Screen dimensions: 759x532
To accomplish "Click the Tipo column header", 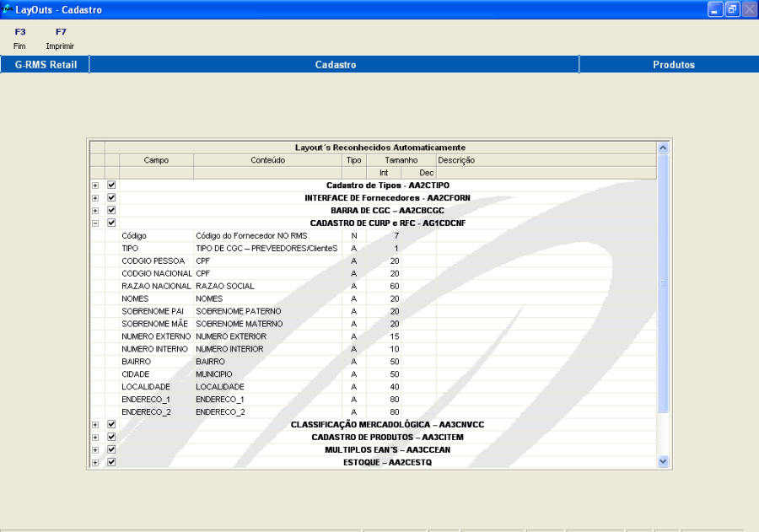I will click(x=354, y=160).
